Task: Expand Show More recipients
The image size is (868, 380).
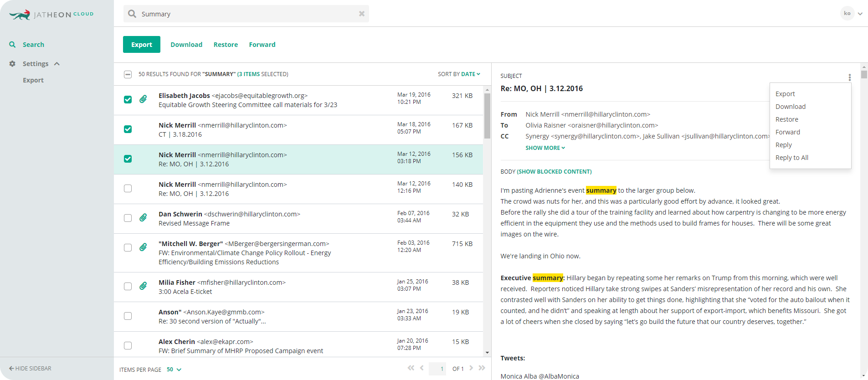Action: [545, 148]
